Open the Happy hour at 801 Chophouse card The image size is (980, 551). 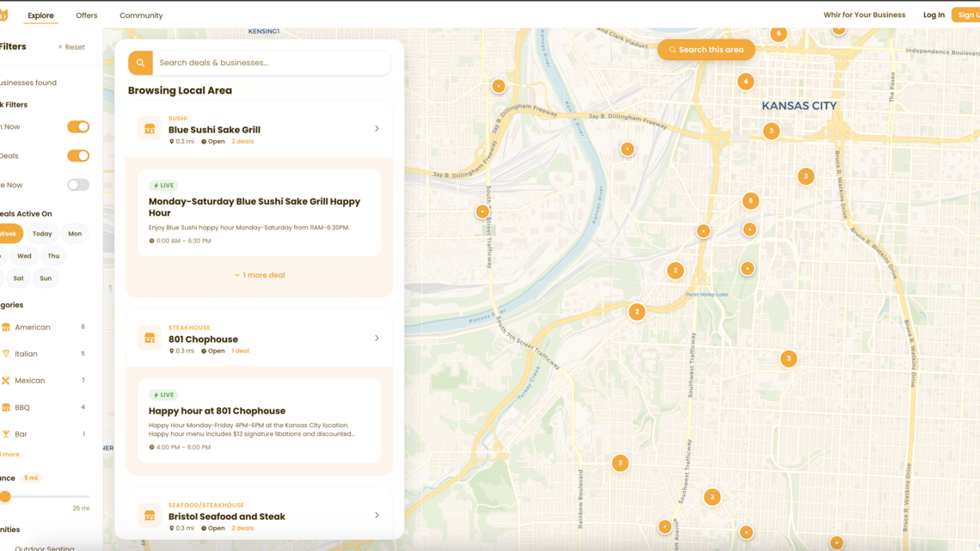[260, 421]
